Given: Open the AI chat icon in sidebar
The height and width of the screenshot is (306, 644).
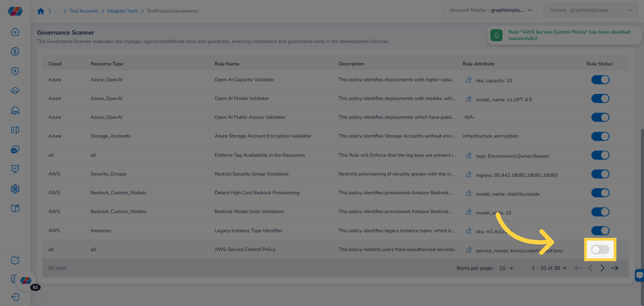Looking at the screenshot, I should [x=15, y=150].
